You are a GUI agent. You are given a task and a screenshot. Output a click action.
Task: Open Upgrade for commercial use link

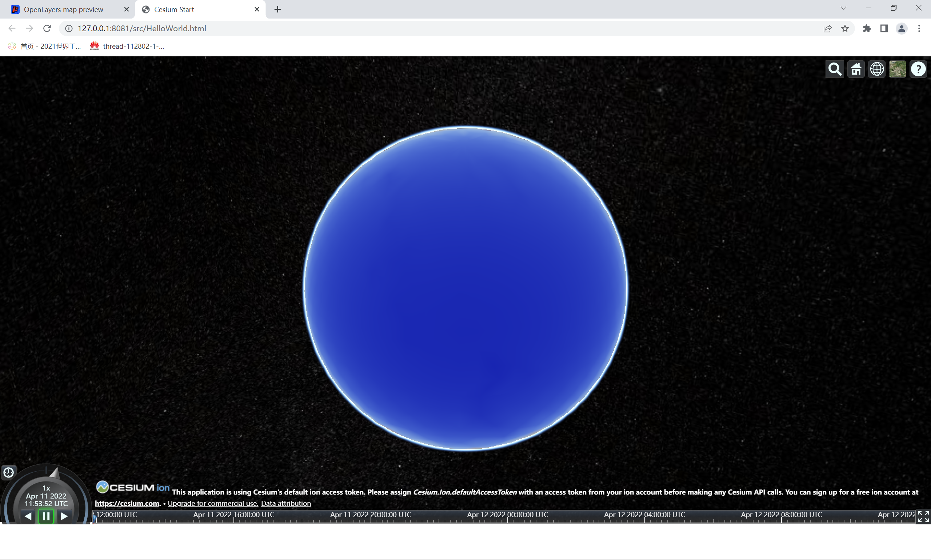(213, 503)
